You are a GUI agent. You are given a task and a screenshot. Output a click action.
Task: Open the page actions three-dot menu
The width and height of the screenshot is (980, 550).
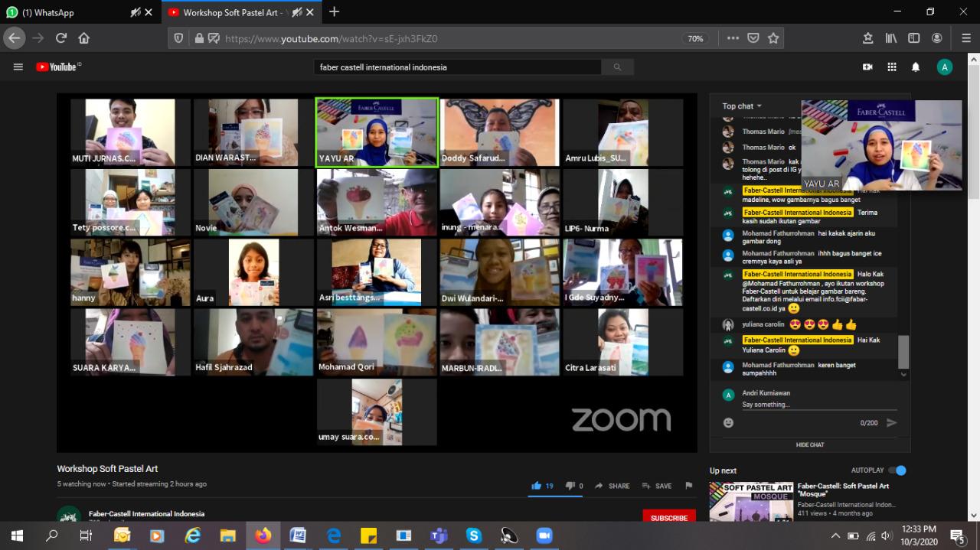pos(733,38)
